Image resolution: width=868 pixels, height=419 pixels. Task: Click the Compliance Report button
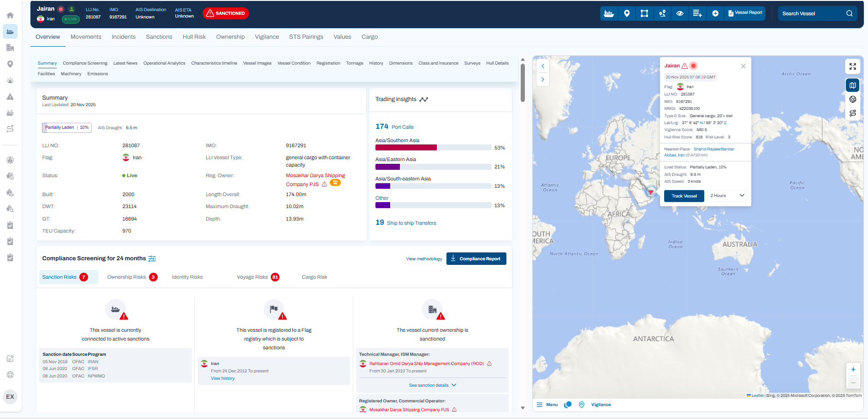[x=476, y=259]
